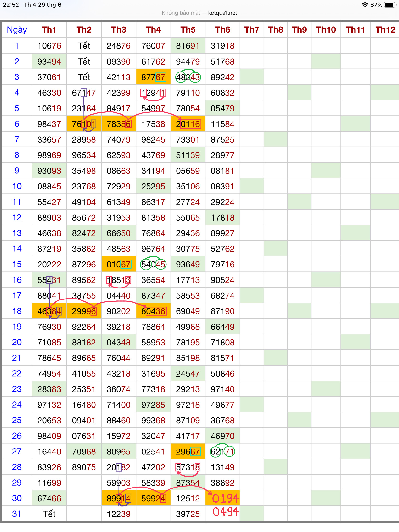Select the 80436 highlighted cell

153,311
